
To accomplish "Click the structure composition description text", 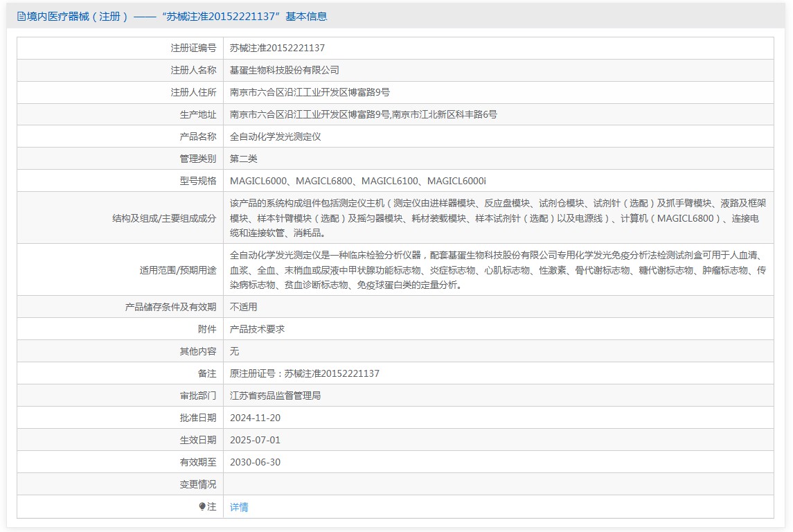I will pos(498,218).
